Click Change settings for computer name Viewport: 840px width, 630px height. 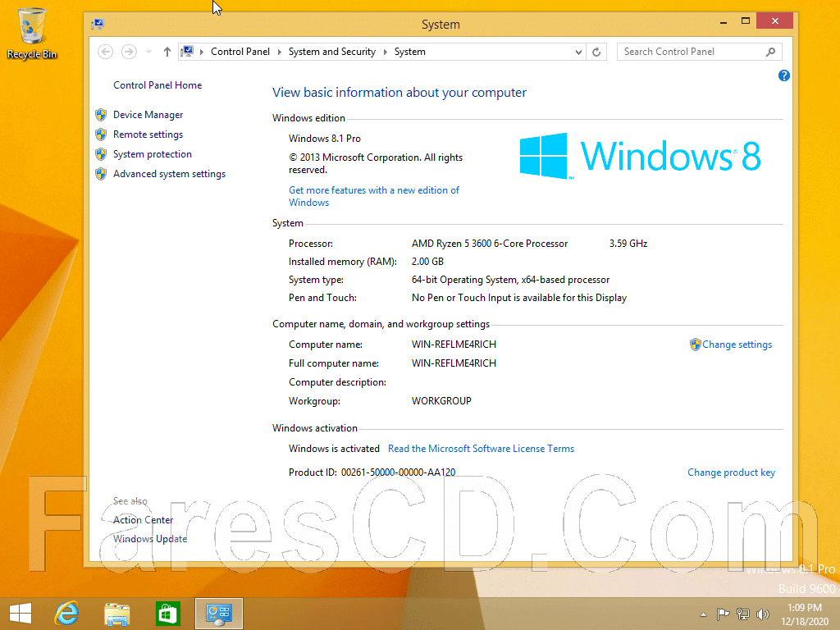click(737, 345)
